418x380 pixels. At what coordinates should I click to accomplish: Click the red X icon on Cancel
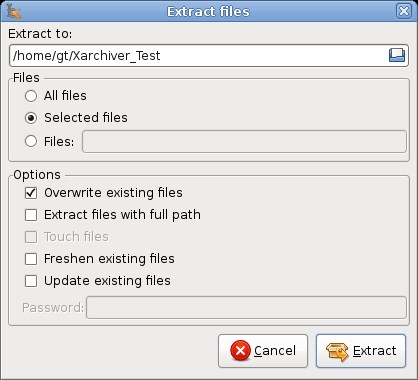point(240,351)
